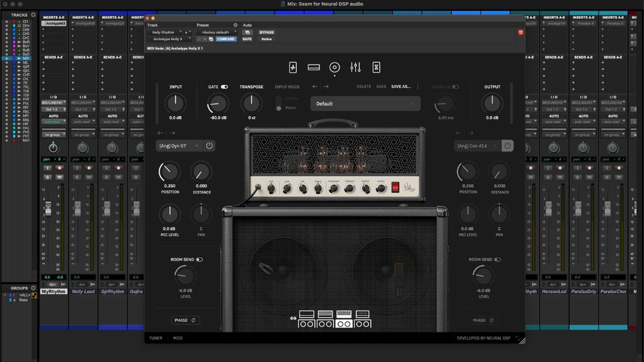Open the MIDI tab at bottom

pos(178,338)
